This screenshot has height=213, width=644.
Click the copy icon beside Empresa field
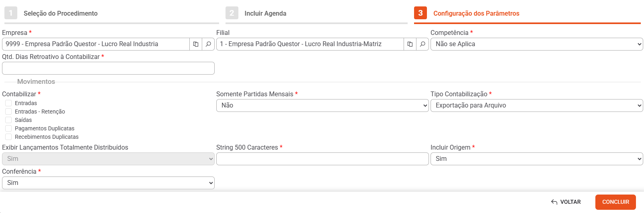[x=196, y=44]
